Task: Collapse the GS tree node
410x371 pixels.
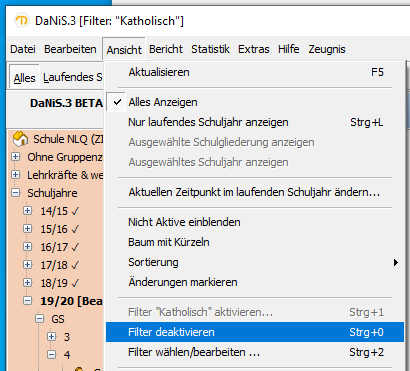Action: 40,319
